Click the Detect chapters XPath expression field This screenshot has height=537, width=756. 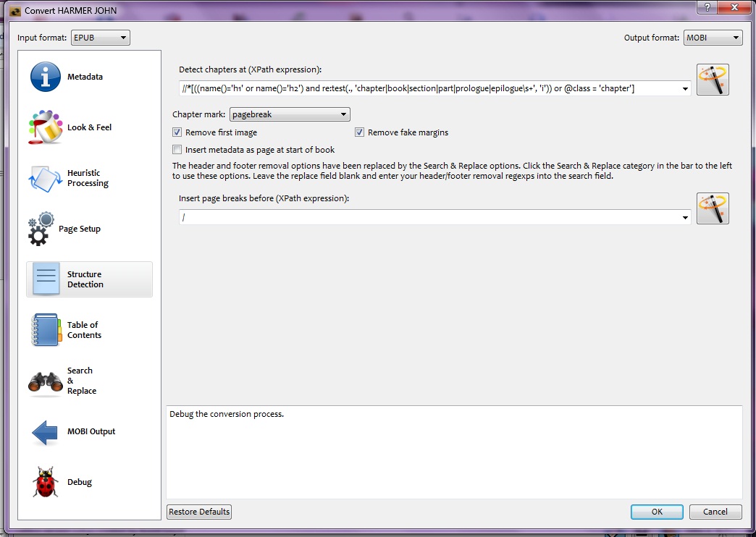point(435,88)
